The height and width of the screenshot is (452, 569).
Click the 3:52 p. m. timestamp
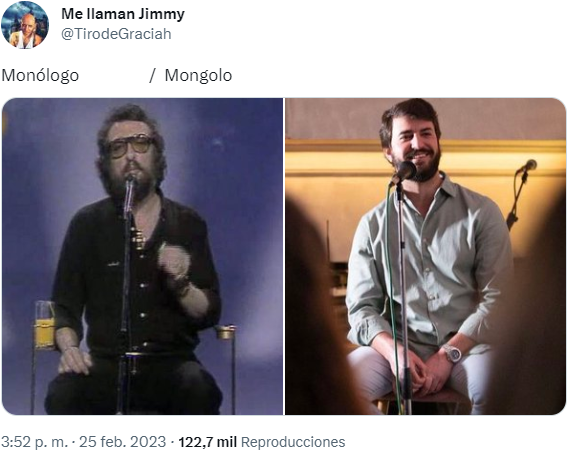click(35, 442)
